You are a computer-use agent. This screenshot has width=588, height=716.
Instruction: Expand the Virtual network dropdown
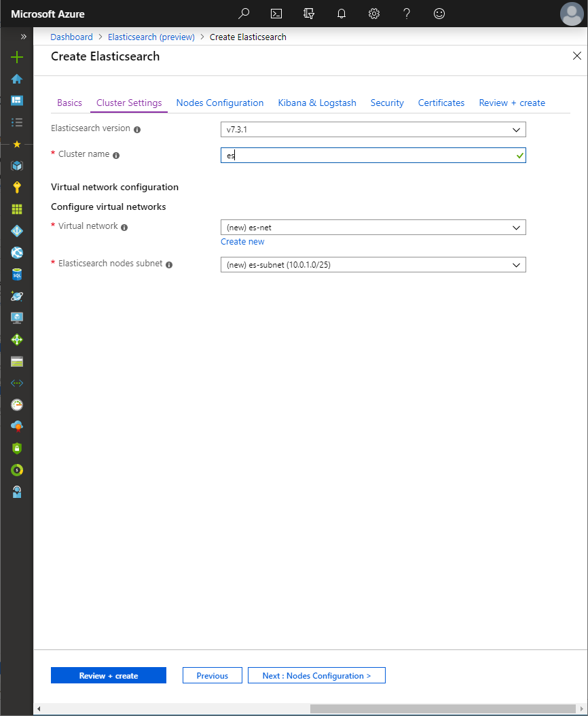point(373,227)
